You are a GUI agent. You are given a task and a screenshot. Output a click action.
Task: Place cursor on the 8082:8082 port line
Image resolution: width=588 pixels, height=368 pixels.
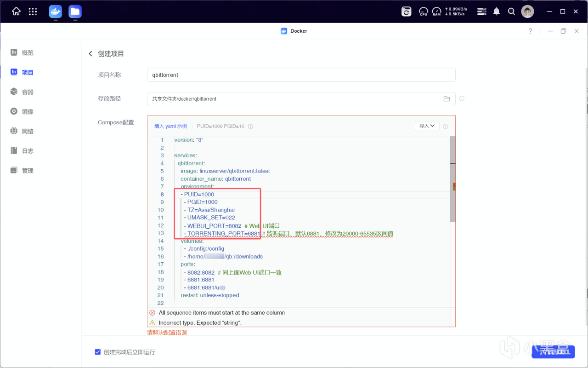[233, 272]
